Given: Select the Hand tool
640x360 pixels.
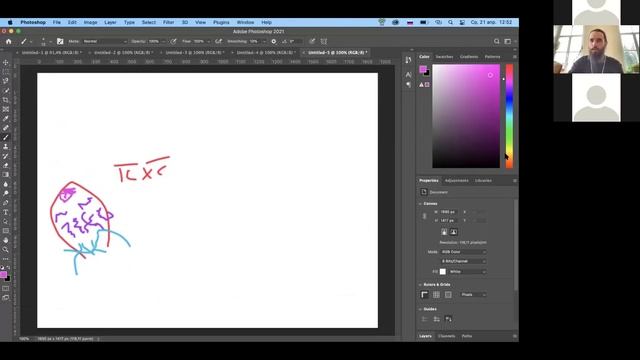Looking at the screenshot, I should click(6, 240).
